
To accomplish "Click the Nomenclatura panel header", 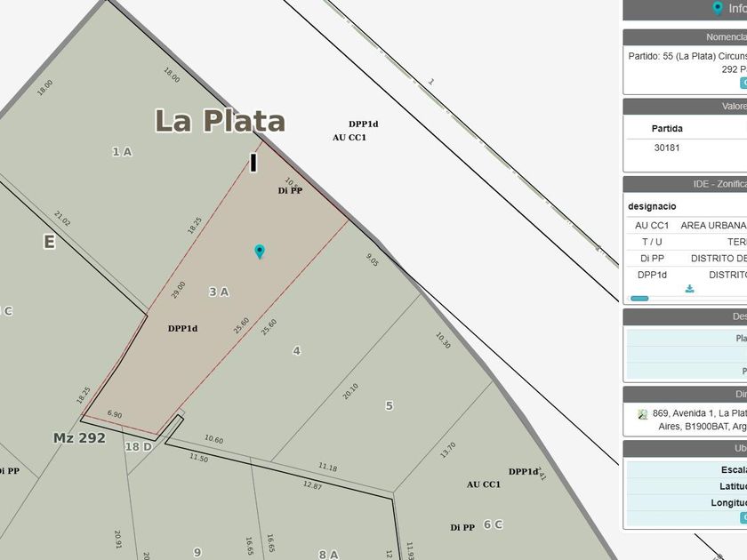I will 685,37.
